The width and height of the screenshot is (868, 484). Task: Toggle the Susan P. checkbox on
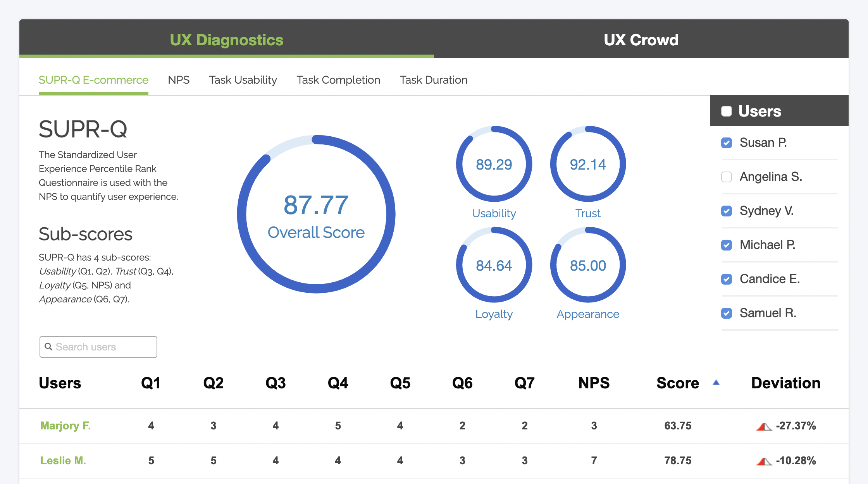(x=728, y=142)
